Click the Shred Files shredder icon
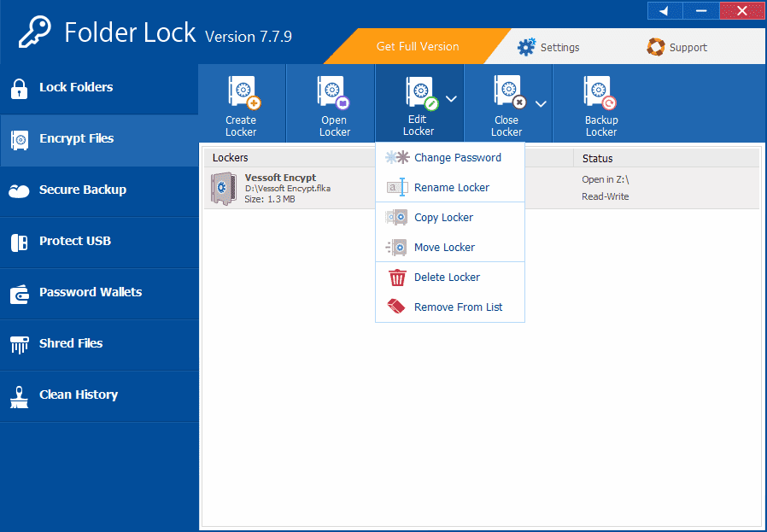The width and height of the screenshot is (767, 532). pyautogui.click(x=20, y=345)
